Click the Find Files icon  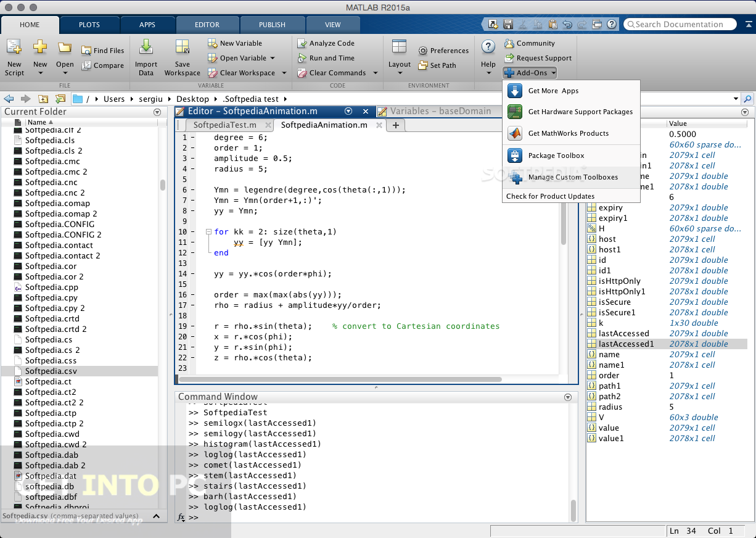[x=86, y=51]
